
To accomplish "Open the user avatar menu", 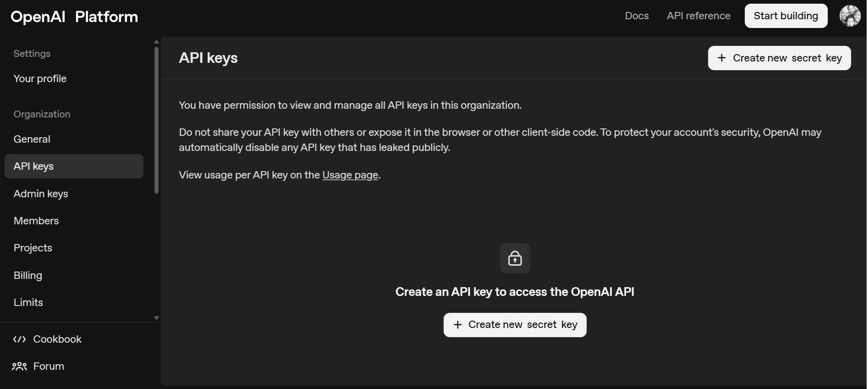I will pyautogui.click(x=850, y=16).
